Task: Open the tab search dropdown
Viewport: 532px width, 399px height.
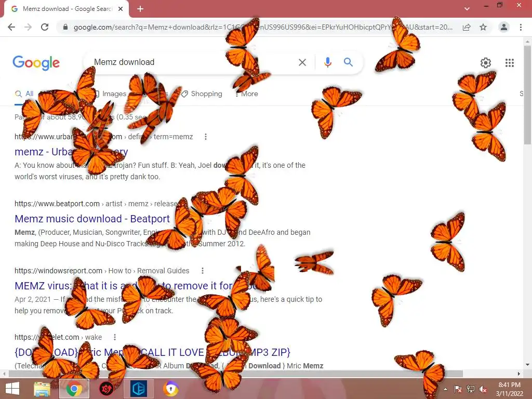Action: pyautogui.click(x=467, y=9)
